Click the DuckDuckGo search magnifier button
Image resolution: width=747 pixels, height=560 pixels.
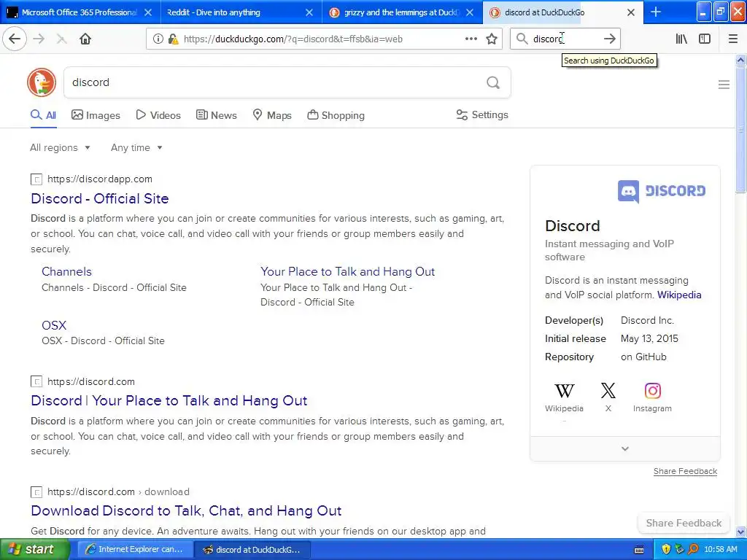[493, 83]
